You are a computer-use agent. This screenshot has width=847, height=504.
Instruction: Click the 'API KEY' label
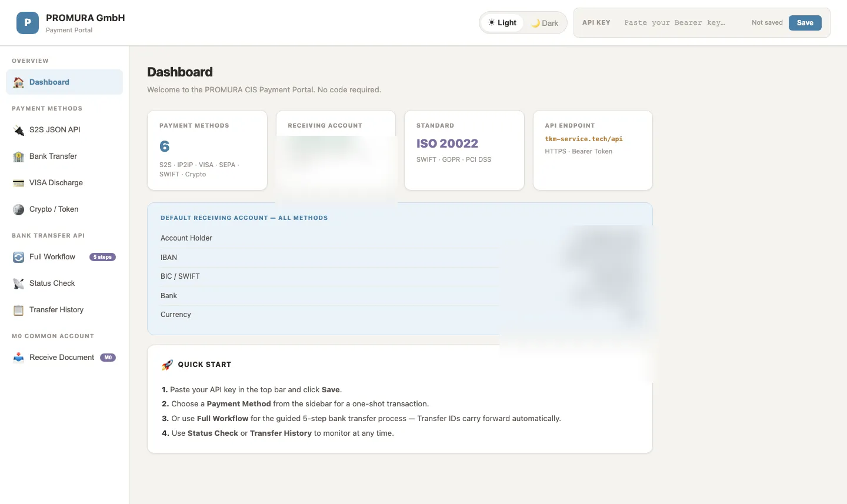tap(596, 23)
